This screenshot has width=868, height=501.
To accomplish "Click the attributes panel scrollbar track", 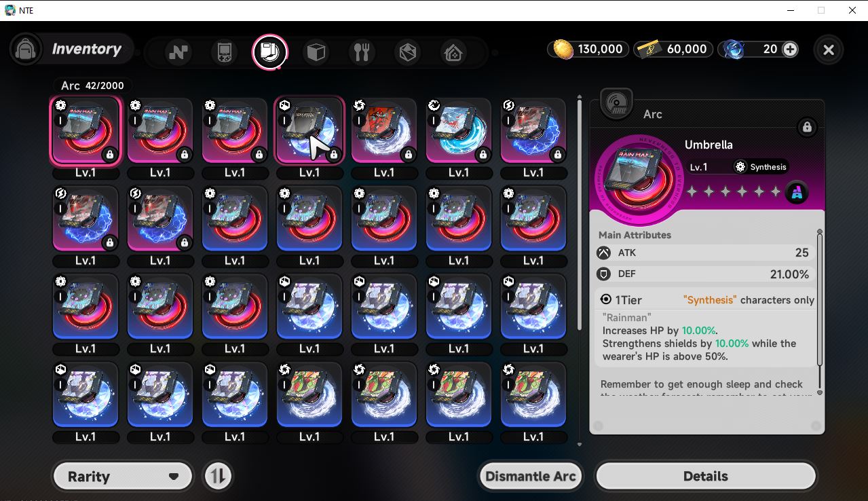I will pyautogui.click(x=820, y=312).
